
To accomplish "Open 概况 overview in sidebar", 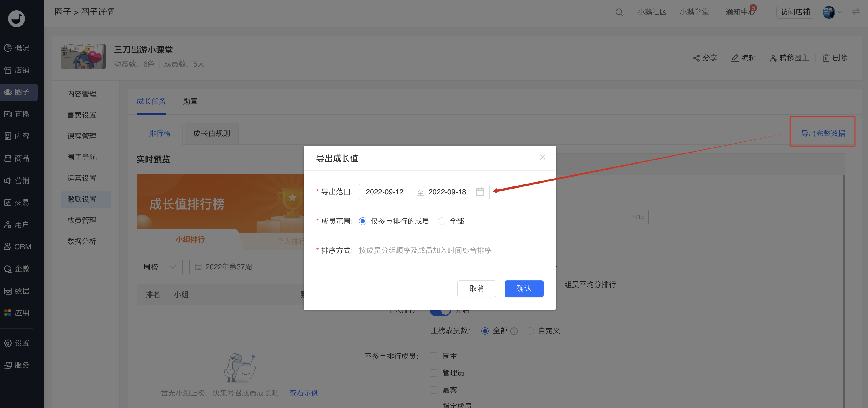I will 17,48.
